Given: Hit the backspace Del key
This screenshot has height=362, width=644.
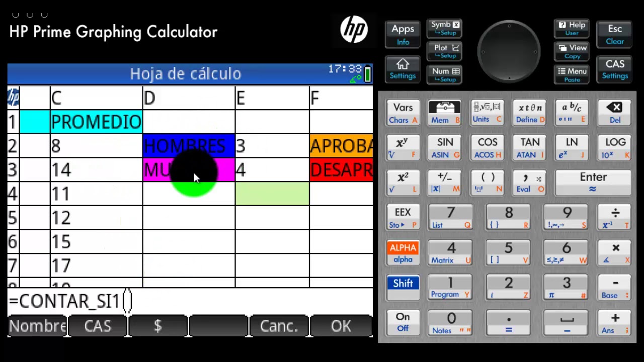Looking at the screenshot, I should click(x=615, y=113).
